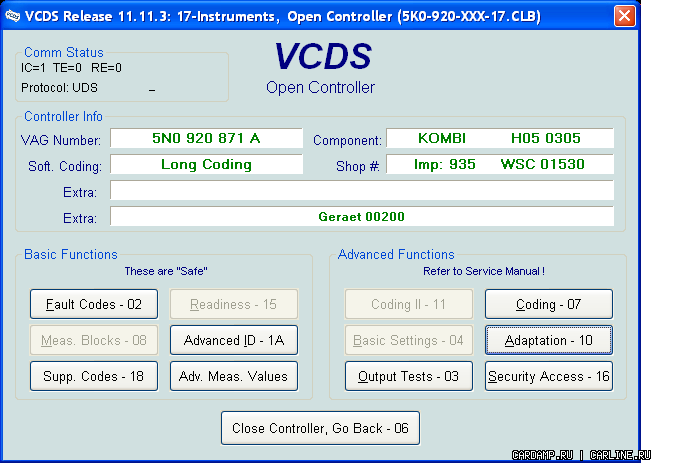Open Coding - 07
The height and width of the screenshot is (463, 683).
pos(549,304)
